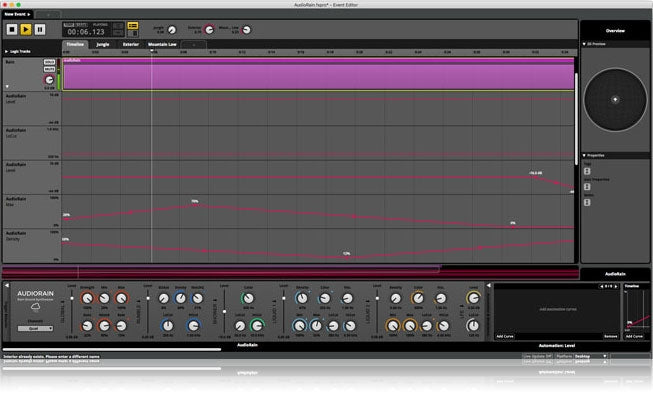The width and height of the screenshot is (653, 395).
Task: Adjust the Rain track volume knob
Action: (49, 80)
